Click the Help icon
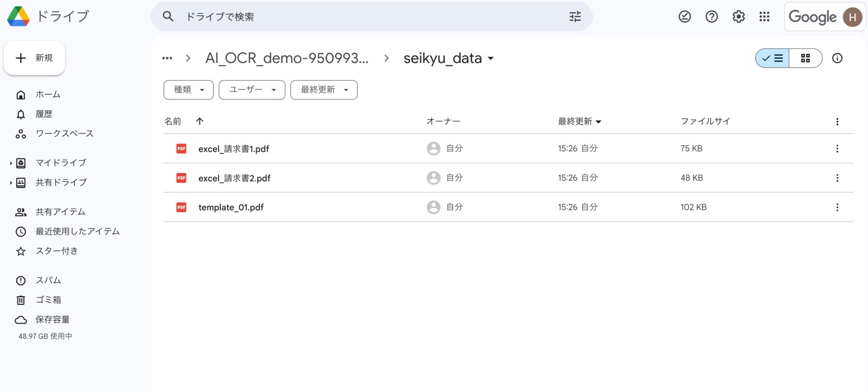Screen dimensions: 868x392 coord(711,17)
